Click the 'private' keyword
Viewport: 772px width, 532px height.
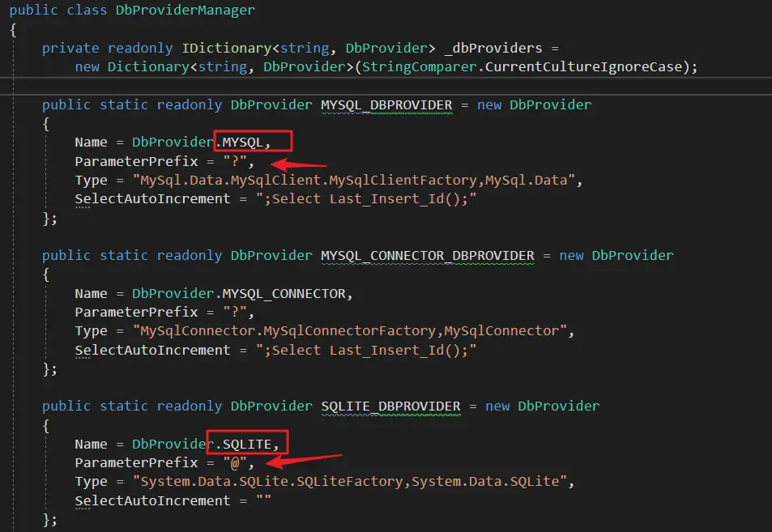(x=70, y=49)
